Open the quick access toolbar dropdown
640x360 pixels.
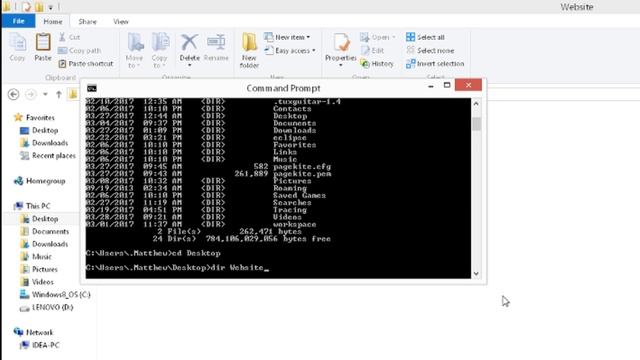click(51, 7)
